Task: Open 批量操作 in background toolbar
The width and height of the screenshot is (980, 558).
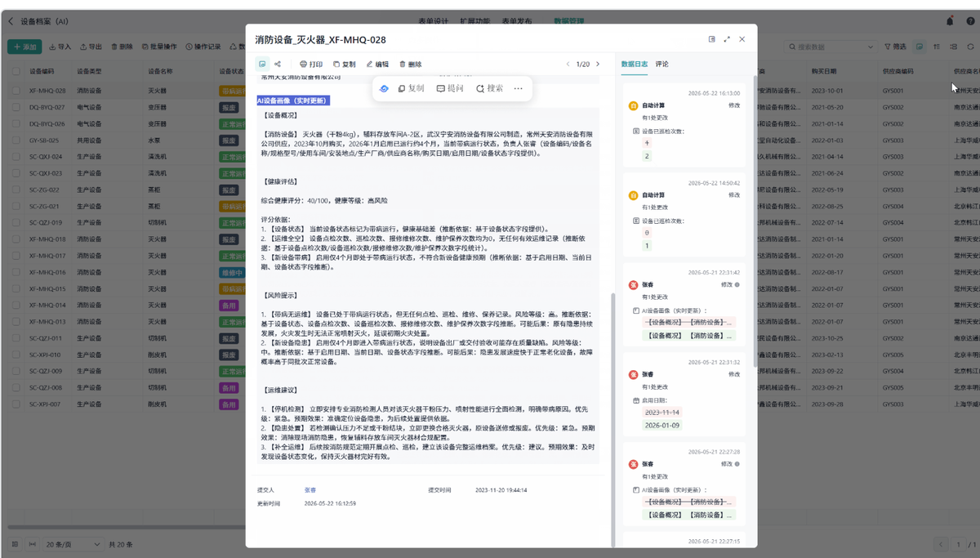Action: coord(160,47)
